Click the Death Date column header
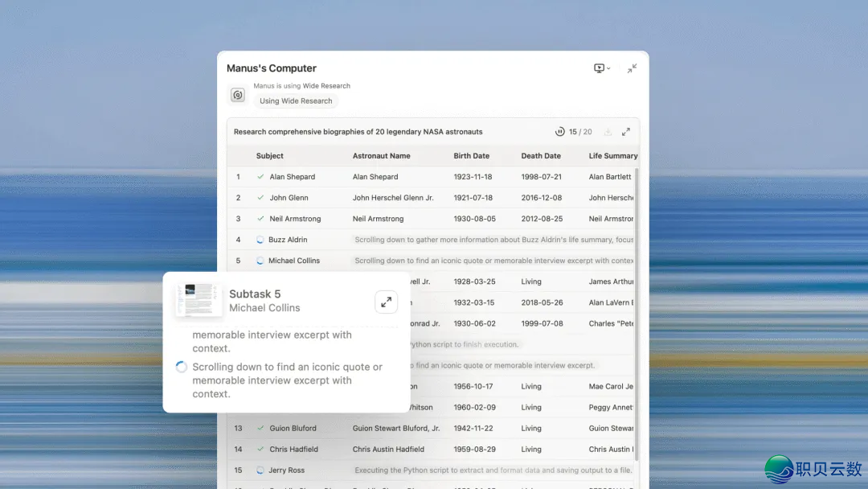 coord(540,156)
